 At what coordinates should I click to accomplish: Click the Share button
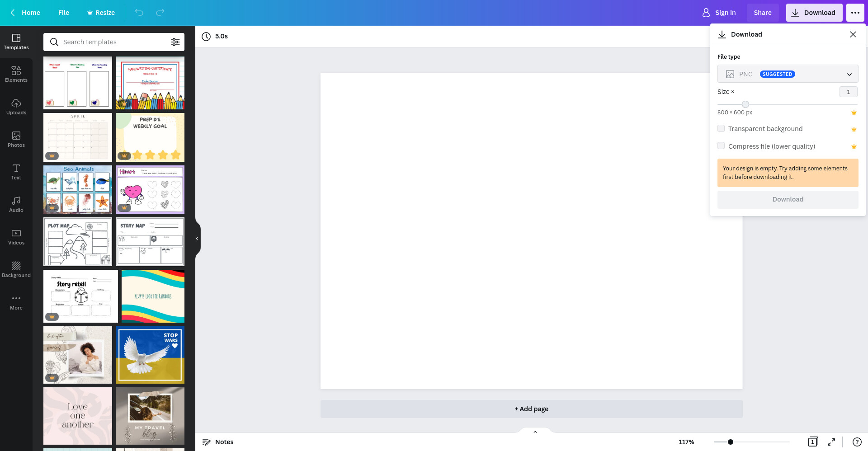763,13
